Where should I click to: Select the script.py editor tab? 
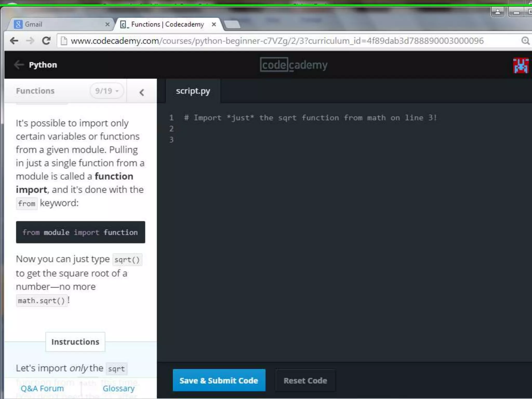click(x=193, y=91)
